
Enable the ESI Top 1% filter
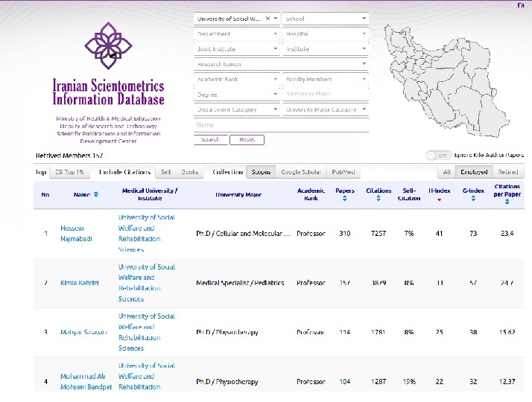69,172
